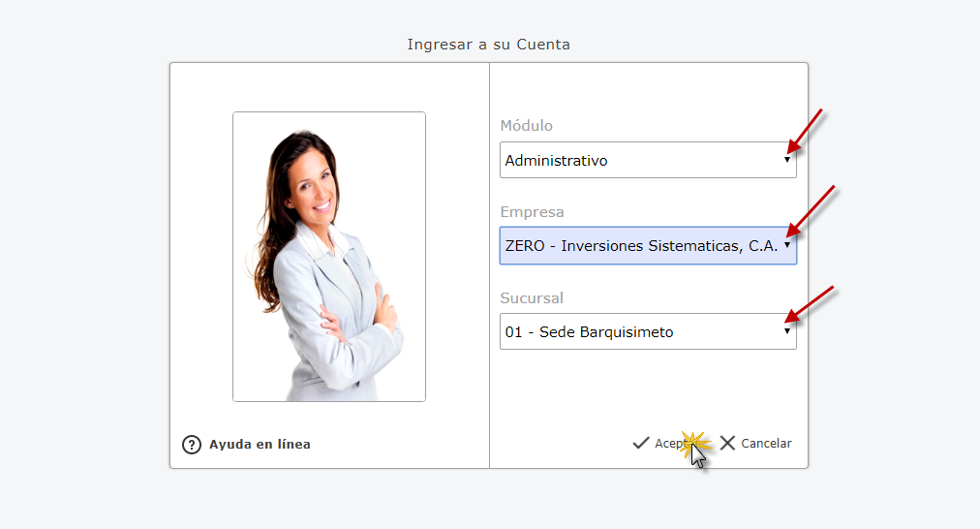The height and width of the screenshot is (529, 980).
Task: Click the question mark help icon
Action: tap(192, 445)
